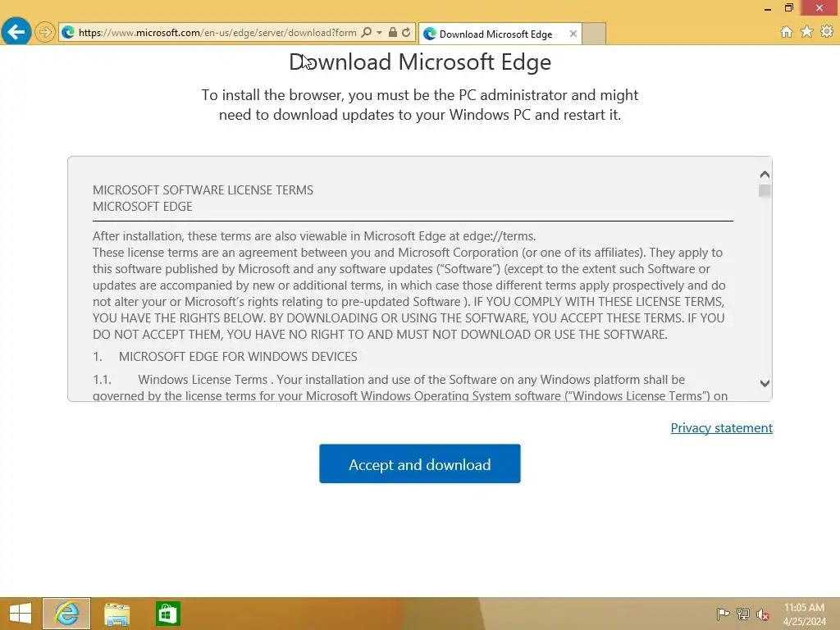This screenshot has height=630, width=840.
Task: Open the address bar autocomplete dropdown arrow
Action: coord(379,33)
